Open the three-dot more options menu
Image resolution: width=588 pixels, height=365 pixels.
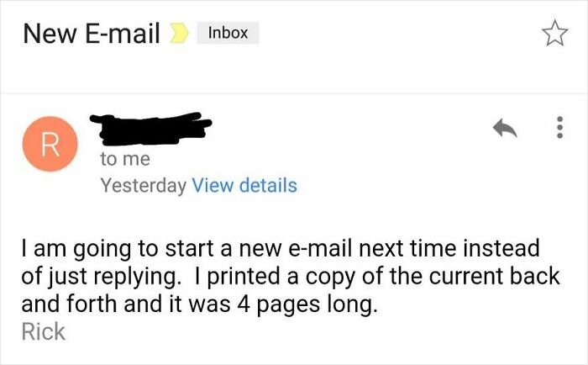[x=559, y=128]
